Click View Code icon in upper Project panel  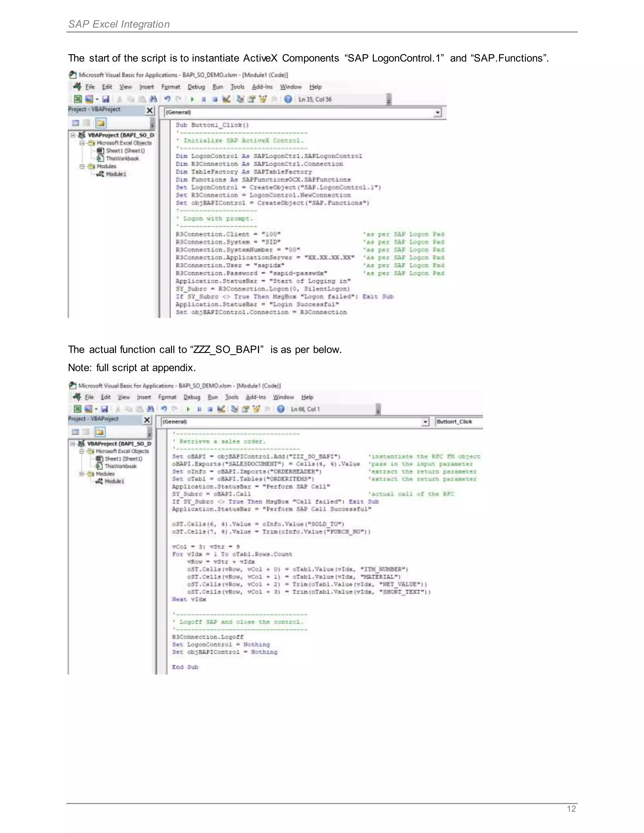click(x=75, y=123)
